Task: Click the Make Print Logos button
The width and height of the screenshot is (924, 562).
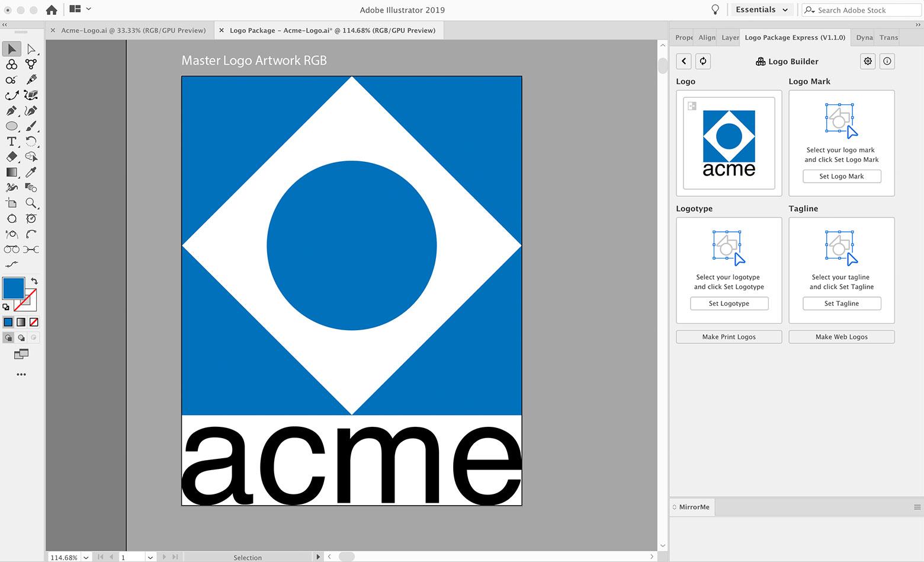Action: coord(729,337)
